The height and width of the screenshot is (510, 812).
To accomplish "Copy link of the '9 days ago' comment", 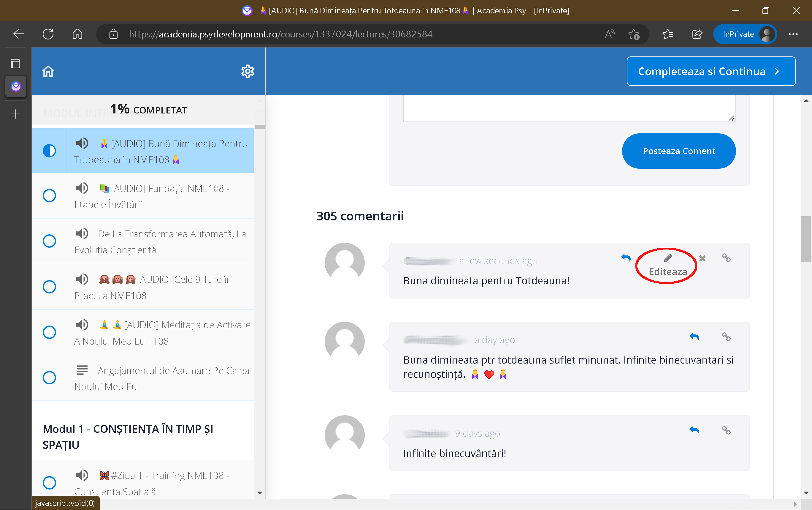I will click(726, 430).
